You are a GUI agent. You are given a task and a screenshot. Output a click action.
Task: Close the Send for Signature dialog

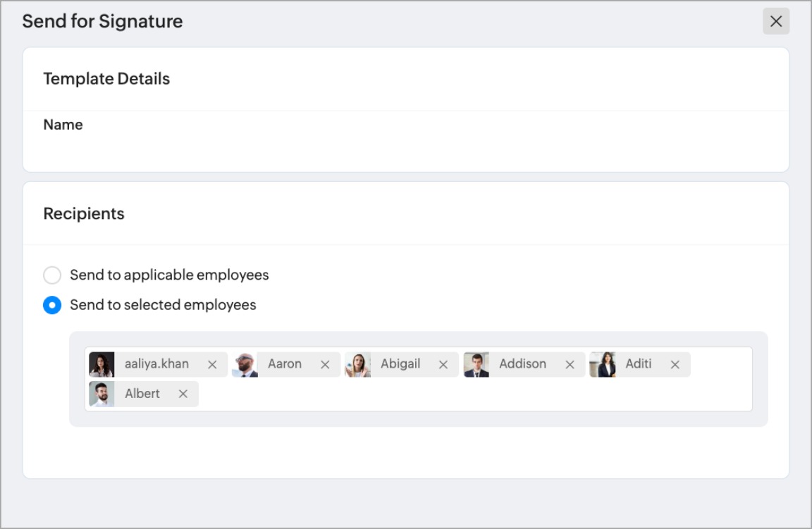point(776,22)
